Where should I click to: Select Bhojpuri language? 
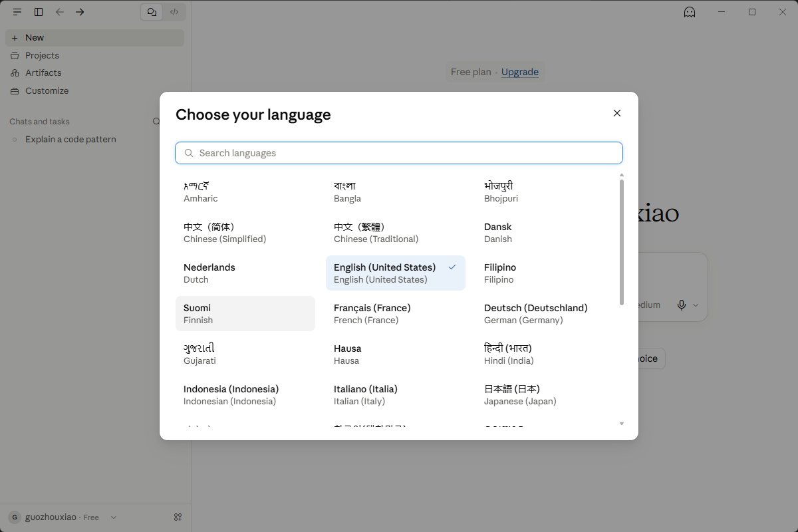click(546, 192)
